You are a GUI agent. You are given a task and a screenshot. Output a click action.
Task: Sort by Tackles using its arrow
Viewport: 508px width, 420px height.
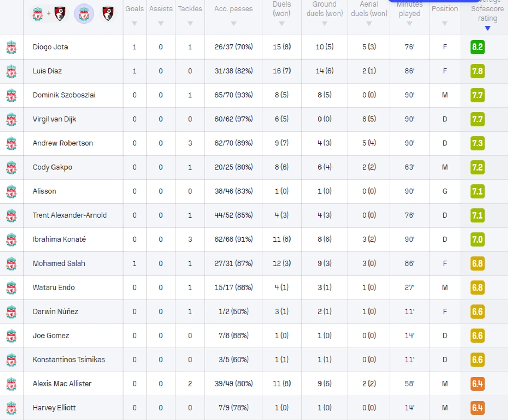190,24
